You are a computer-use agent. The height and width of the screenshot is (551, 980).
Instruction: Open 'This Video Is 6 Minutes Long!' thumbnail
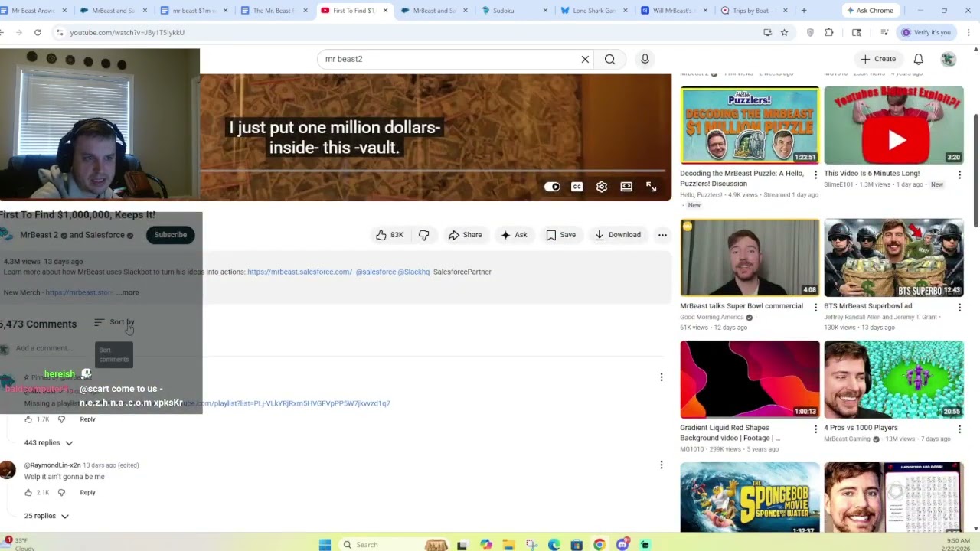pyautogui.click(x=893, y=126)
